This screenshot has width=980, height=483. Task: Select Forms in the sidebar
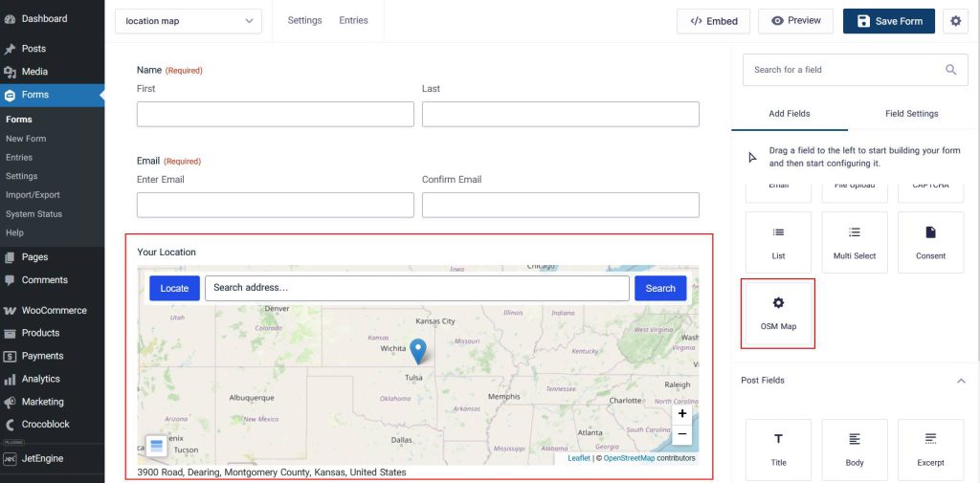click(x=52, y=95)
